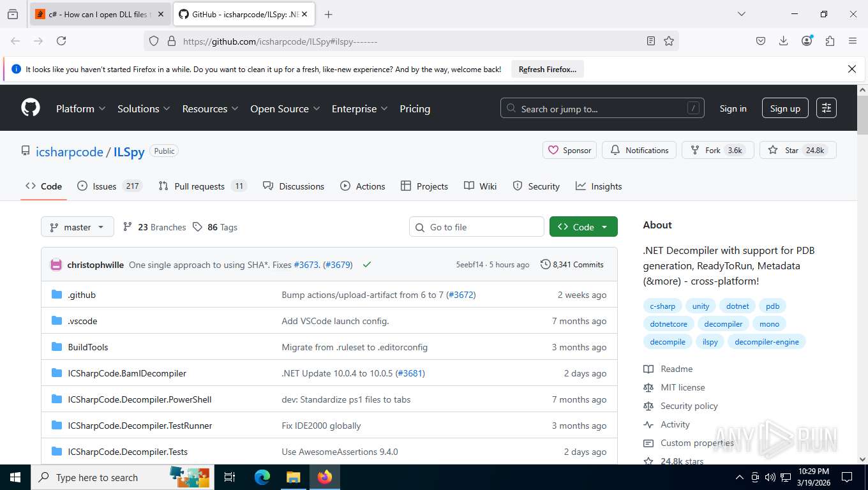Click the Refresh Firefox button
Viewport: 868px width, 490px height.
547,69
